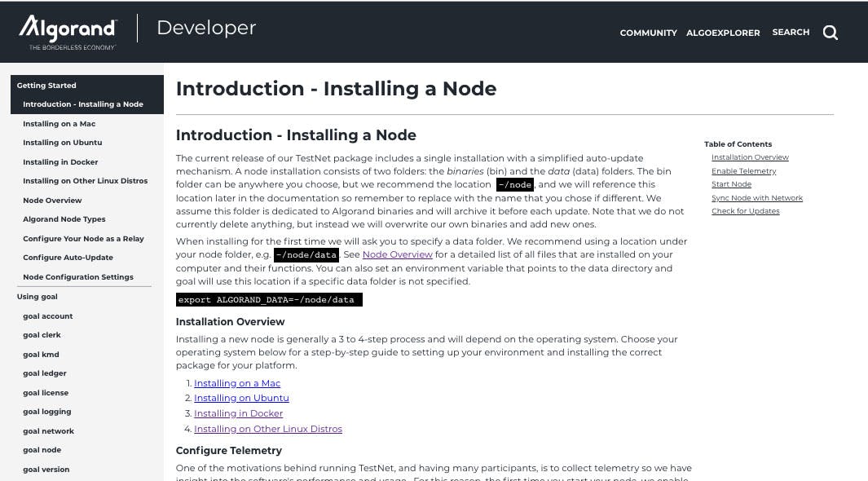Select 'Using goal' sidebar section
The height and width of the screenshot is (481, 868).
point(37,296)
